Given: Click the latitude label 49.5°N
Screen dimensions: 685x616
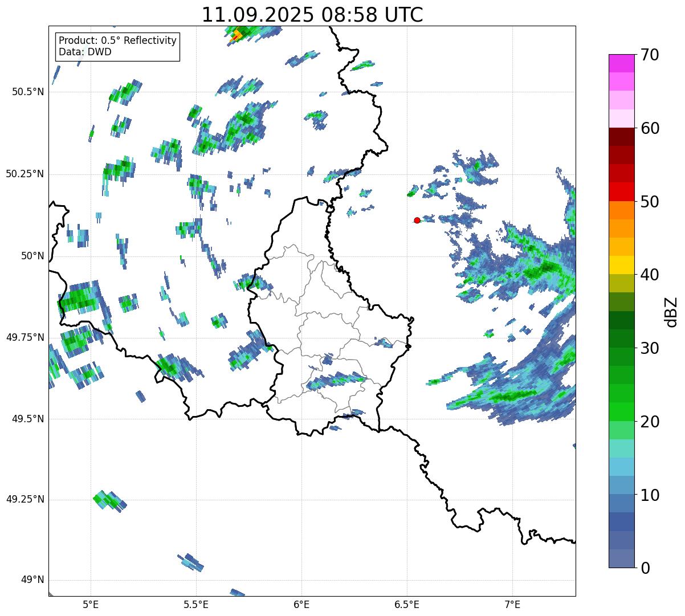Looking at the screenshot, I should [x=28, y=419].
